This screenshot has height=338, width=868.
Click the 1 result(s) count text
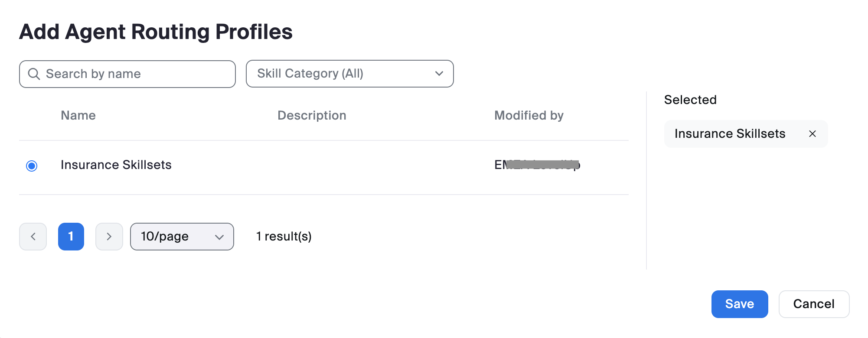[284, 237]
